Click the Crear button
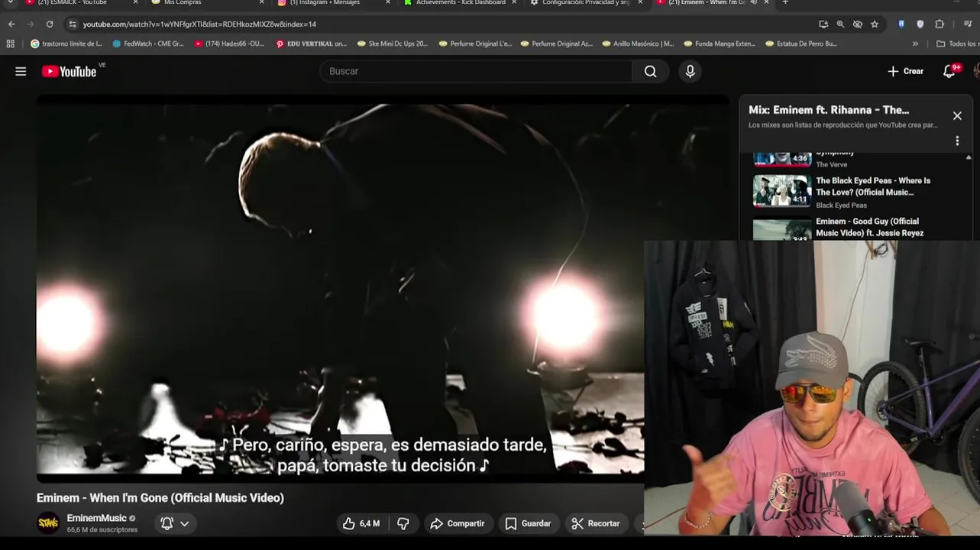 point(905,71)
